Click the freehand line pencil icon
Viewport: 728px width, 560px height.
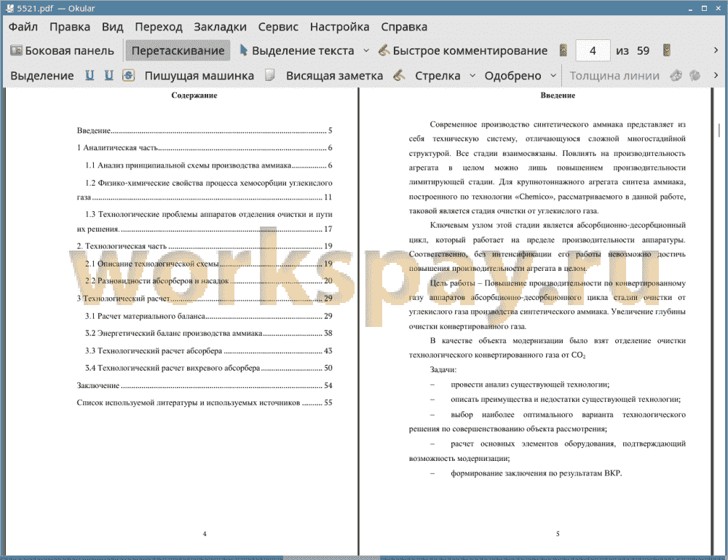tap(399, 75)
